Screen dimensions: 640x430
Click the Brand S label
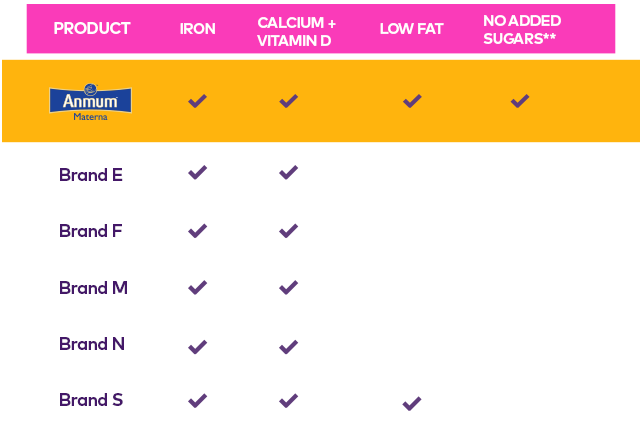(x=91, y=400)
